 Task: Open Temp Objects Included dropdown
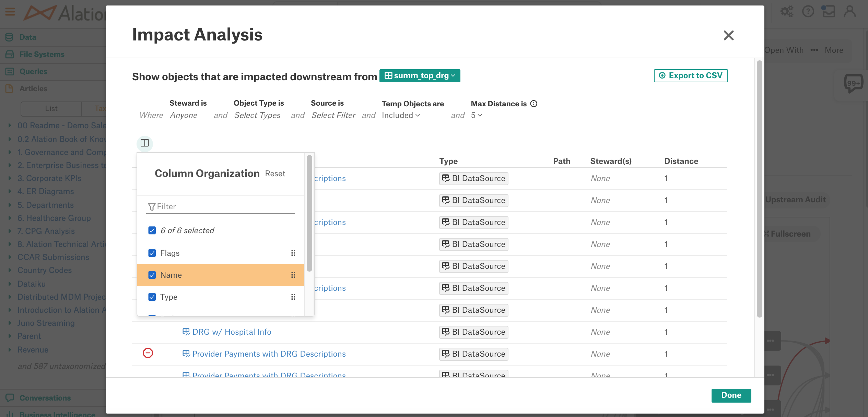[401, 115]
